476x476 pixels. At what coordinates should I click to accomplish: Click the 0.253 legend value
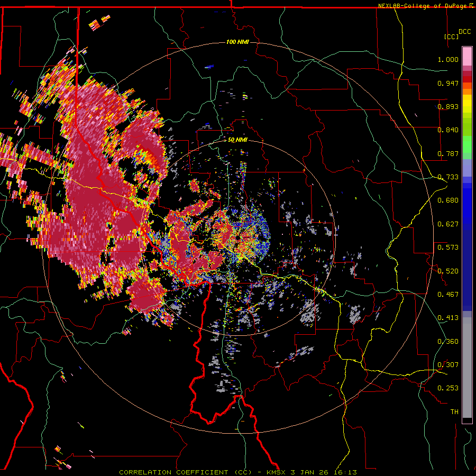pyautogui.click(x=448, y=388)
